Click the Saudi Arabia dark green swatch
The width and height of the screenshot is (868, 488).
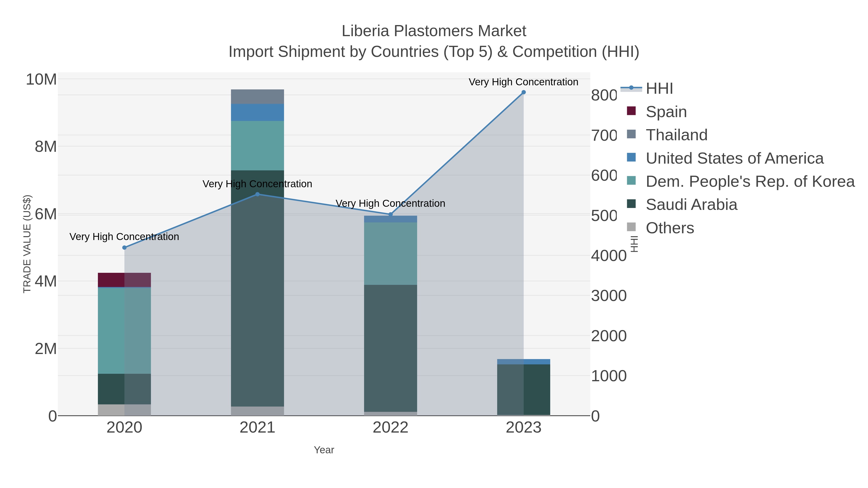631,204
